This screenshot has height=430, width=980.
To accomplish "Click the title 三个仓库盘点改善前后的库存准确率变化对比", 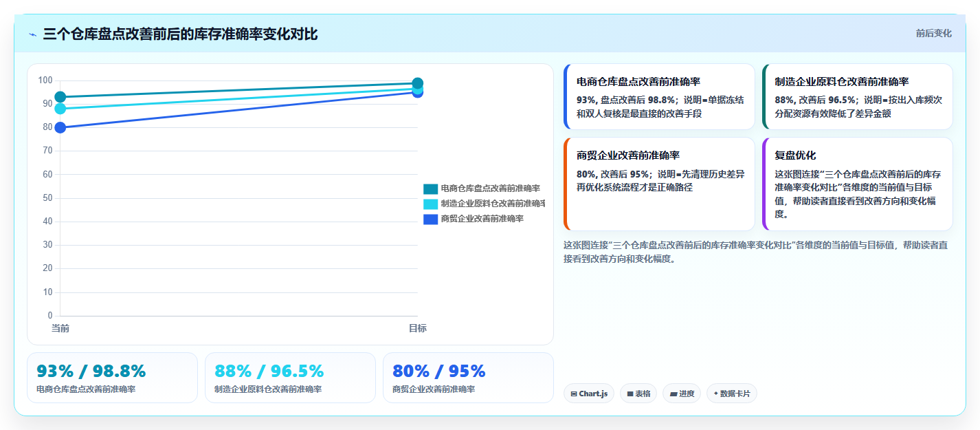I will pos(180,34).
